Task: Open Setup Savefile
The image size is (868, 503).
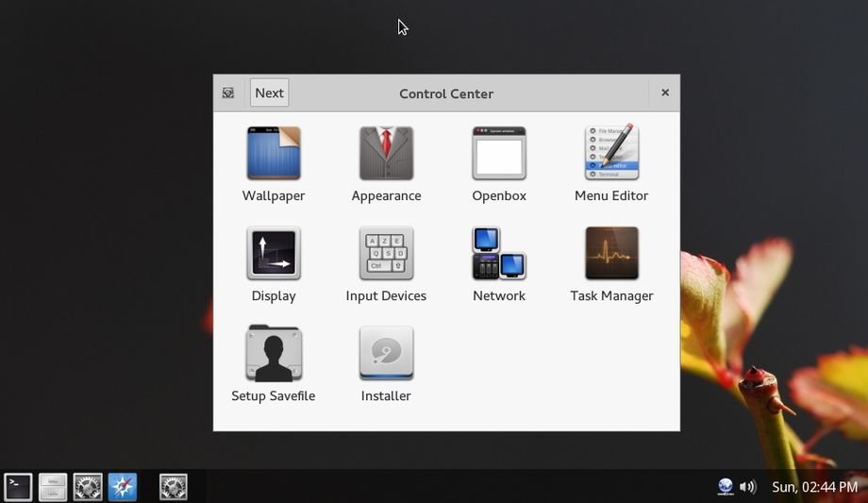Action: point(274,354)
